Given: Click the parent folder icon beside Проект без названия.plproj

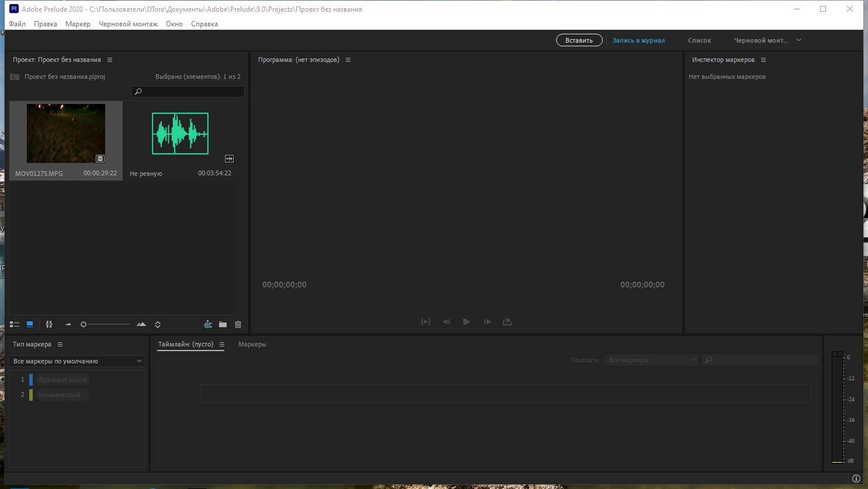Looking at the screenshot, I should pyautogui.click(x=15, y=77).
